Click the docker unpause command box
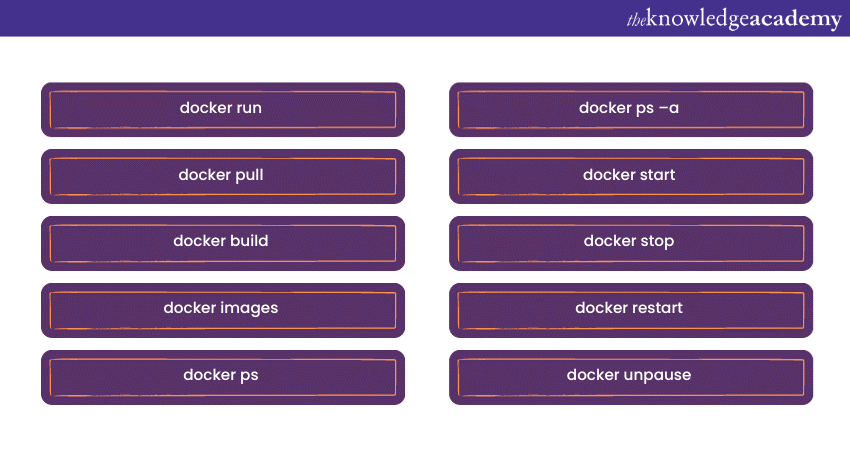850x450 pixels. click(x=630, y=375)
